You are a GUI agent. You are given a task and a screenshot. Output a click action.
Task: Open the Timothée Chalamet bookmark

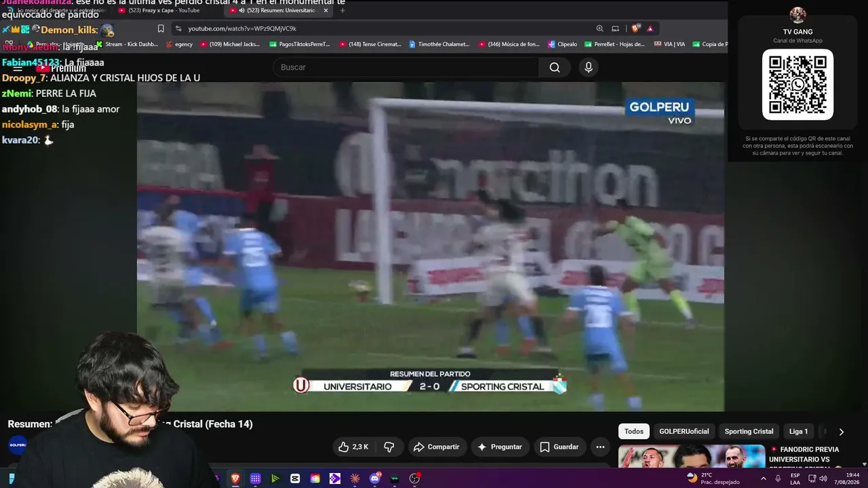(439, 44)
